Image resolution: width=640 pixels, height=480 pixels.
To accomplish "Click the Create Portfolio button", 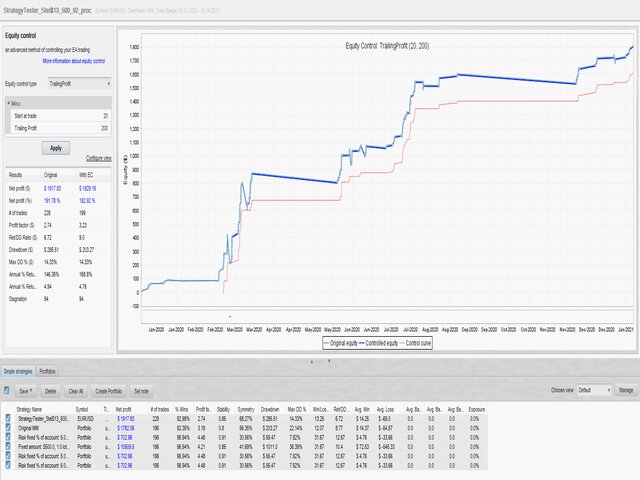I will click(x=108, y=391).
